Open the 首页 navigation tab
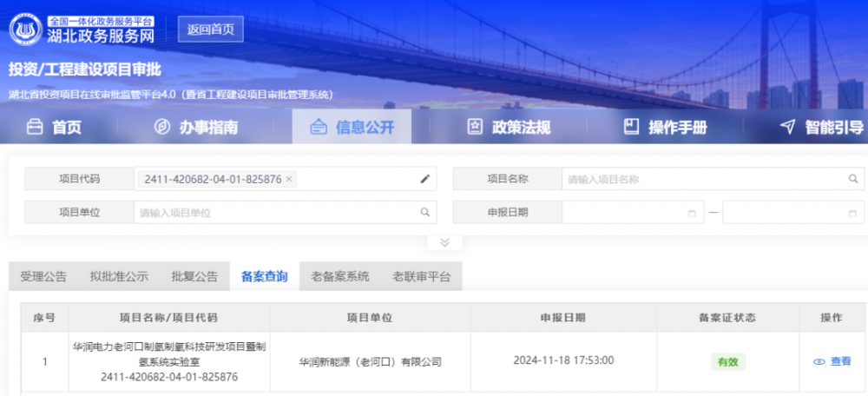The height and width of the screenshot is (396, 868). (x=55, y=128)
